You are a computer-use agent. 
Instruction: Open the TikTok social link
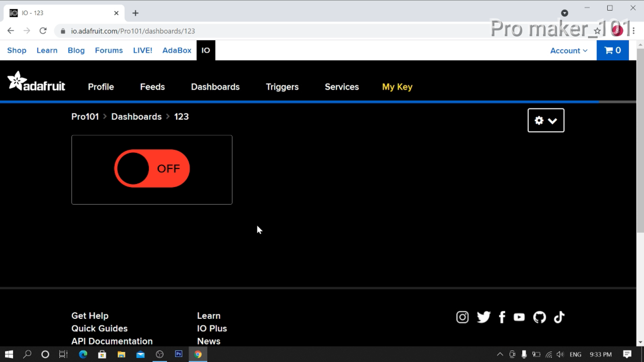[x=559, y=317]
